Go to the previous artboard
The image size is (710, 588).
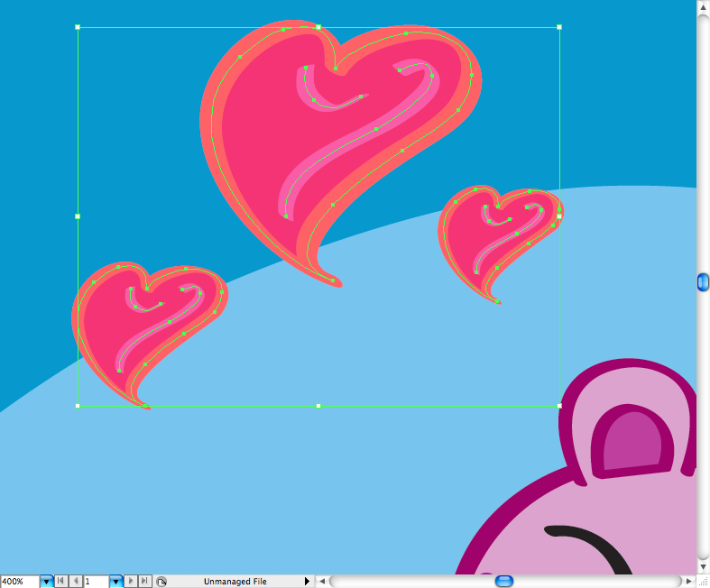pos(76,582)
